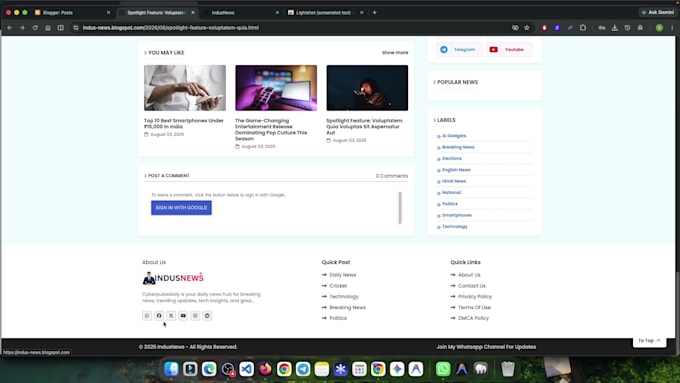Click the Ask Gemini button

(x=658, y=13)
